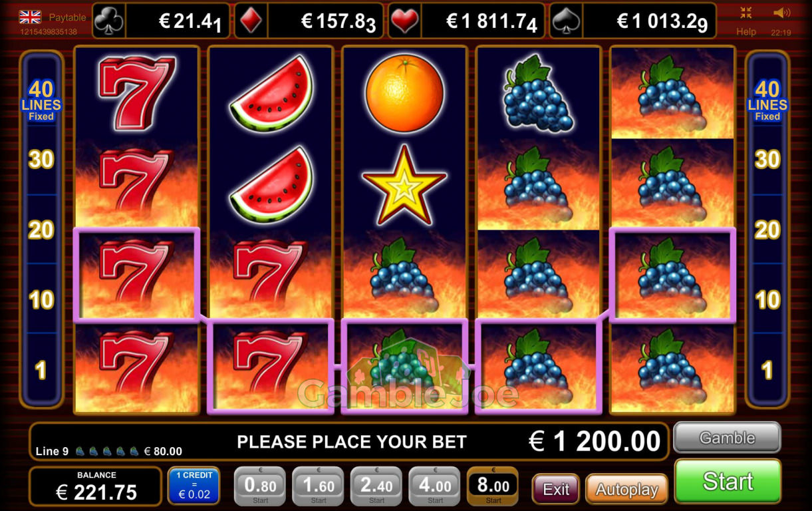Select the 4.00 euro bet
The height and width of the screenshot is (511, 812).
(435, 486)
